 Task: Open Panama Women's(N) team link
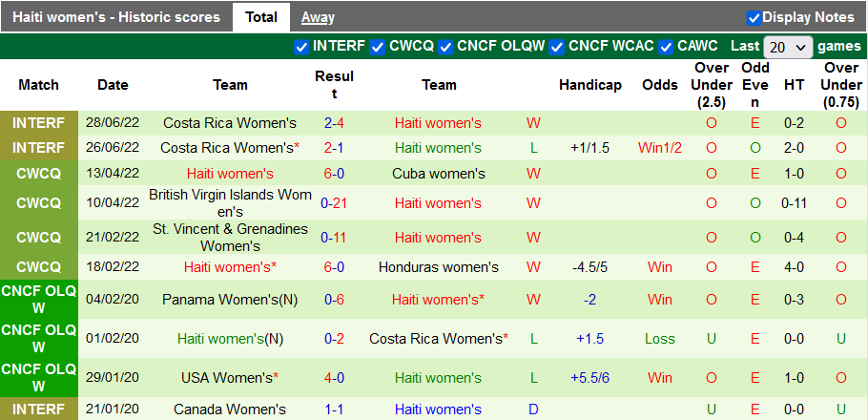click(x=230, y=300)
